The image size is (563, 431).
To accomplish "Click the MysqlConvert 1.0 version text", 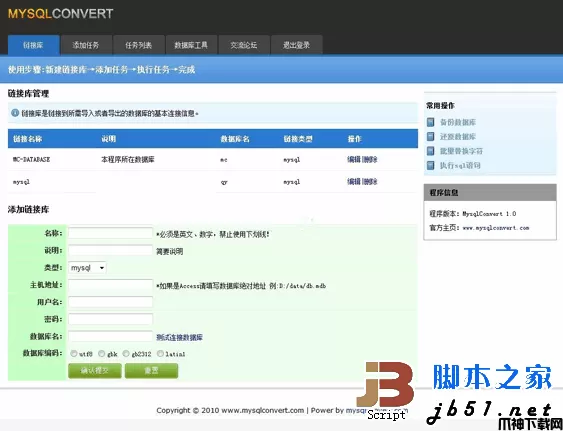I will (x=489, y=214).
